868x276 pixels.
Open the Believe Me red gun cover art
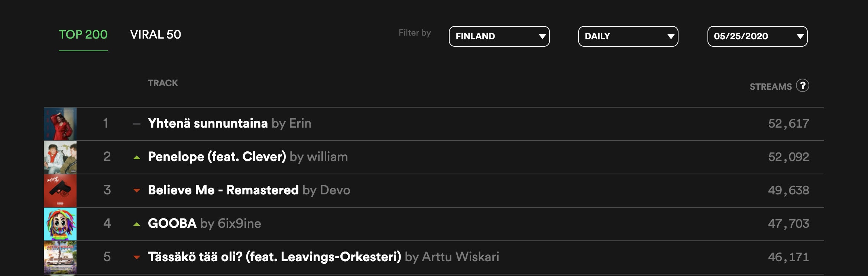coord(60,191)
